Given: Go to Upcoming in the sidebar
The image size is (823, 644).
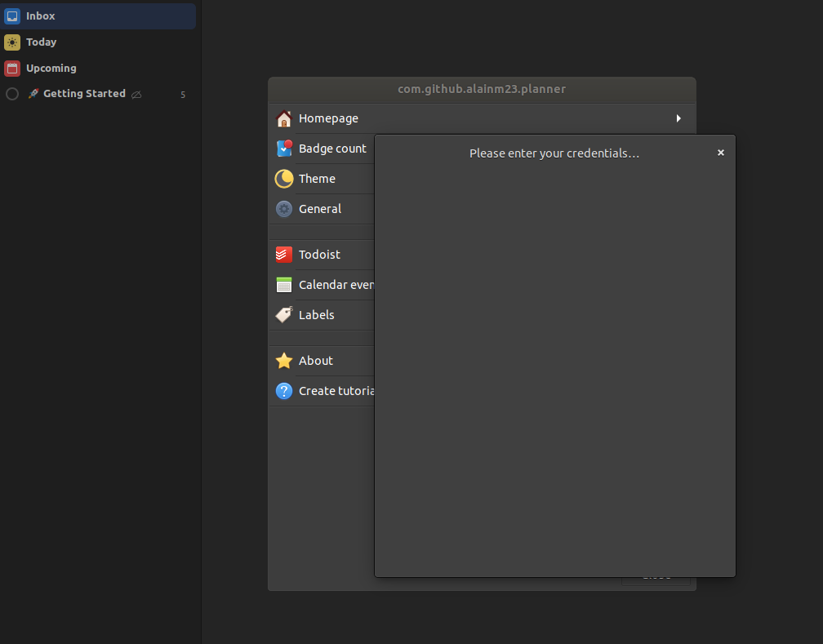Looking at the screenshot, I should (x=99, y=69).
